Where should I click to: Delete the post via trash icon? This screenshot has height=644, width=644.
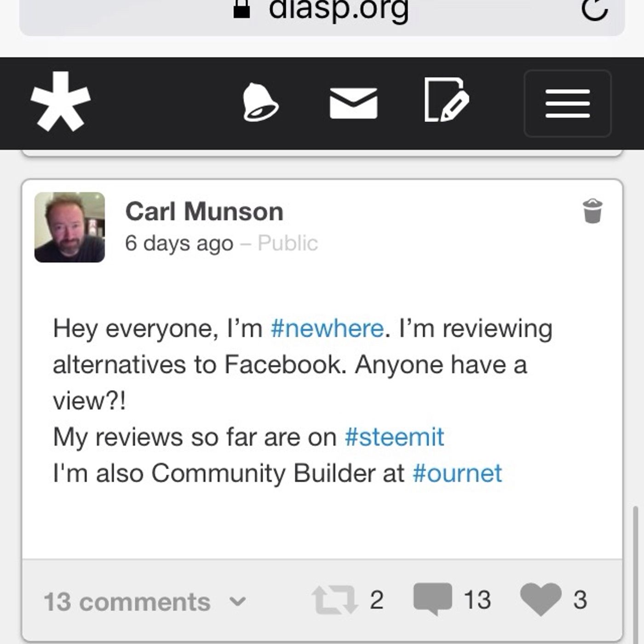592,211
